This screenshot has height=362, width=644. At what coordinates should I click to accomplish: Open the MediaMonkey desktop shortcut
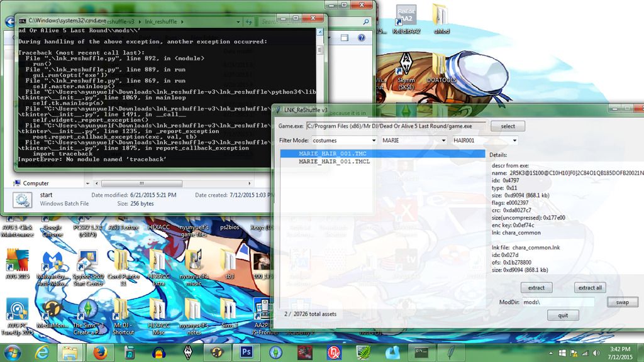53,314
